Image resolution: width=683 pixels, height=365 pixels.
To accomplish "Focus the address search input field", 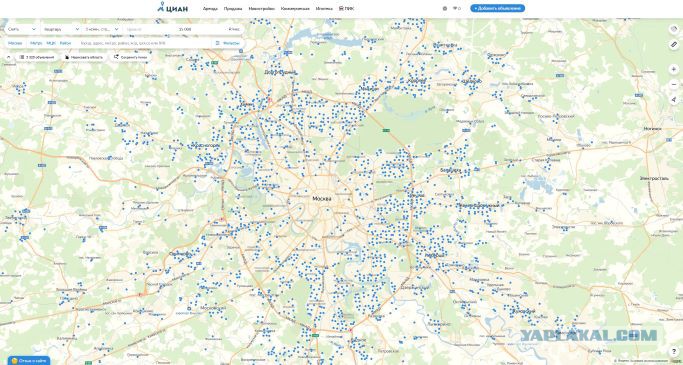I will coord(144,43).
